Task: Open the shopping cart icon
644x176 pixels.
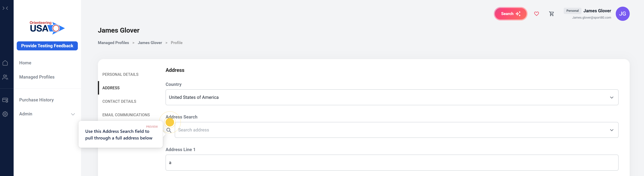Action: click(551, 14)
